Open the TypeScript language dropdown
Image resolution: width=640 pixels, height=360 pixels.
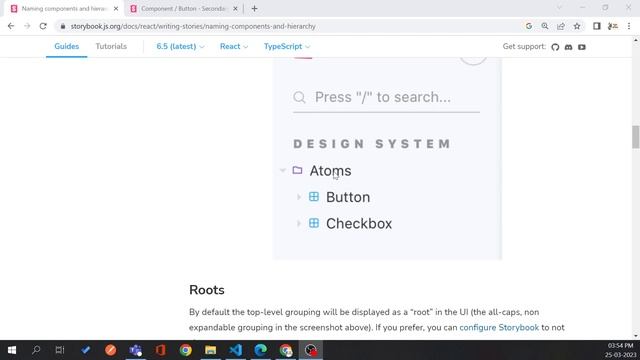(x=287, y=47)
